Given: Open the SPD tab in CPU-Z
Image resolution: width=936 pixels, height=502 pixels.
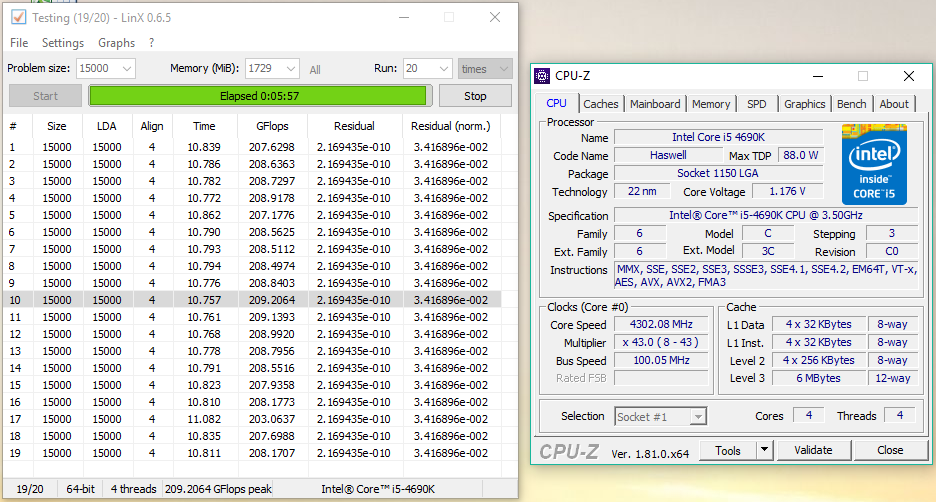Looking at the screenshot, I should coord(756,104).
